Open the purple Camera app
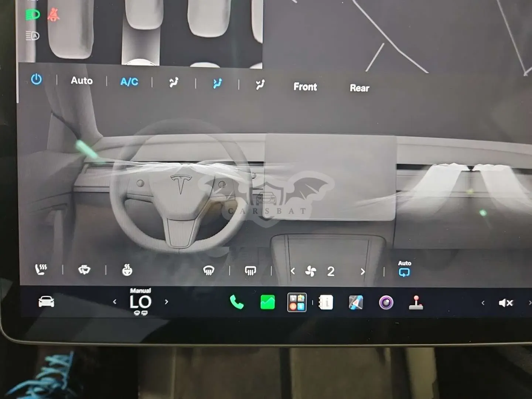This screenshot has height=399, width=532. pyautogui.click(x=386, y=303)
